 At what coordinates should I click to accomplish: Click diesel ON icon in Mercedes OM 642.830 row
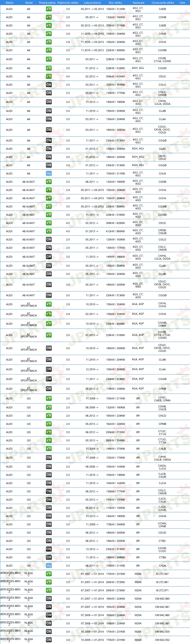[x=49, y=631]
